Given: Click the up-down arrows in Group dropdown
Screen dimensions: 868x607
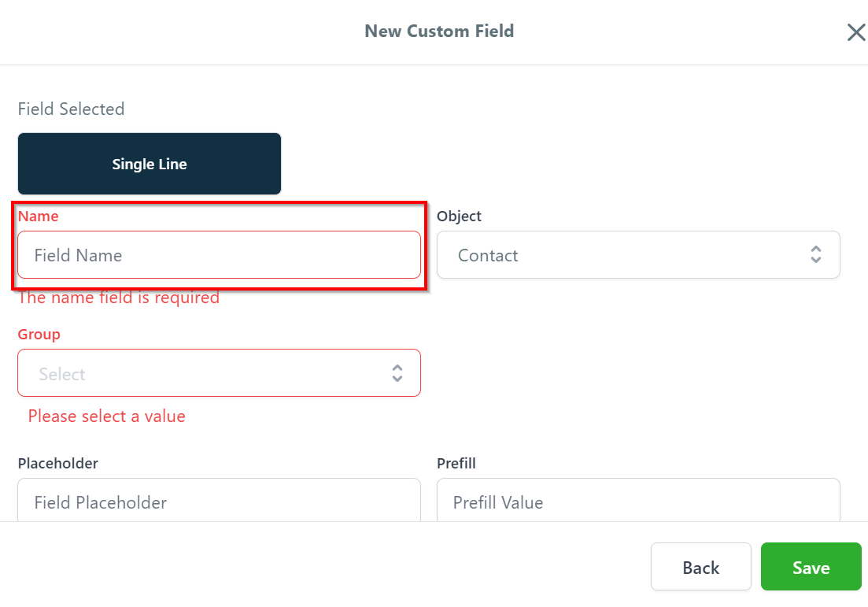Looking at the screenshot, I should pyautogui.click(x=397, y=373).
